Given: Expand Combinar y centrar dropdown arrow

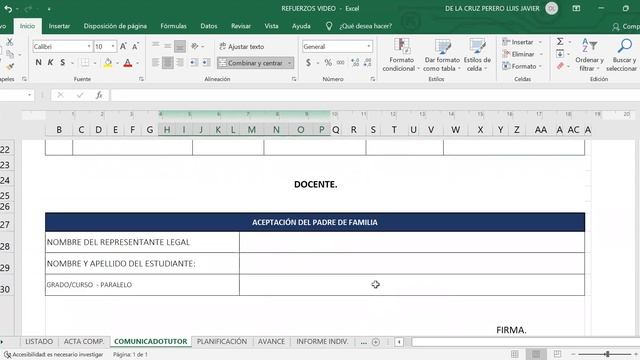Looking at the screenshot, I should (x=289, y=63).
